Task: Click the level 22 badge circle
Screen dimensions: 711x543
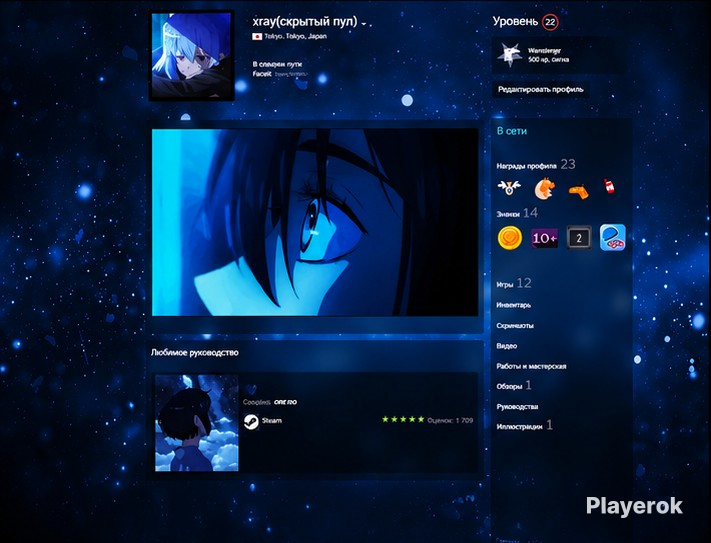Action: click(x=550, y=22)
